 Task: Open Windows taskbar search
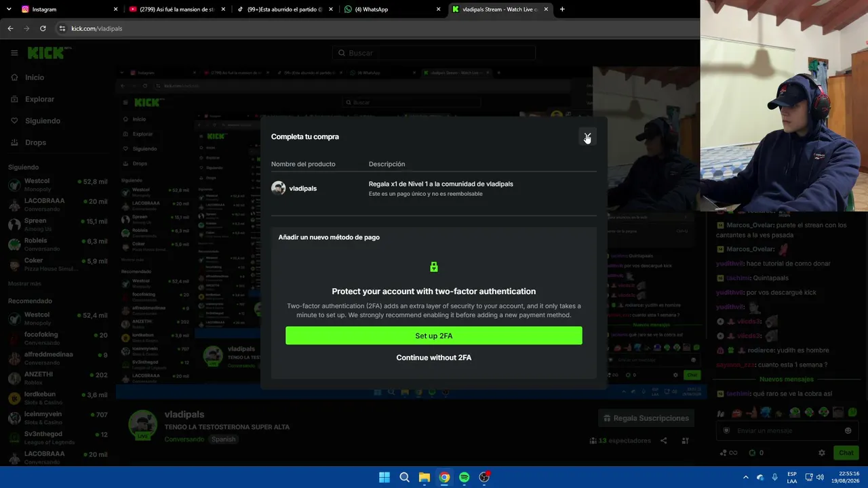tap(404, 477)
